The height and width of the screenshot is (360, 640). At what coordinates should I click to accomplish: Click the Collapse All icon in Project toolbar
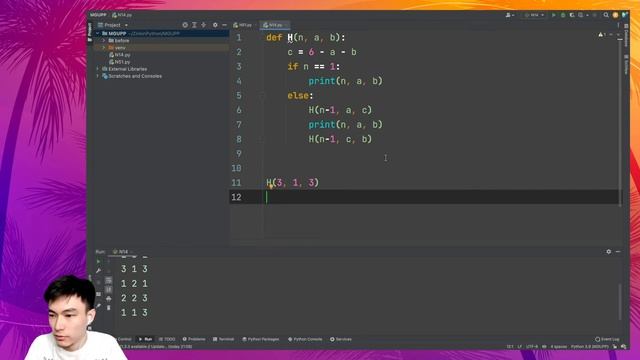coord(203,25)
